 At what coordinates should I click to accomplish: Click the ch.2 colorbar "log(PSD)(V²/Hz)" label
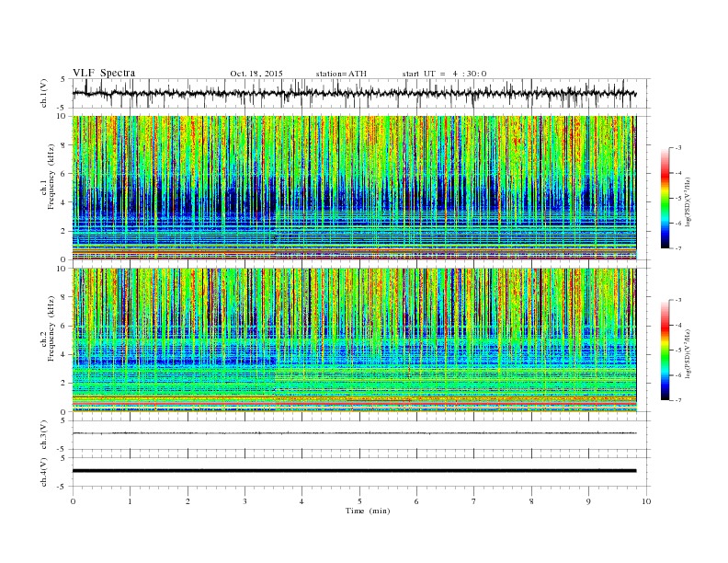click(688, 353)
